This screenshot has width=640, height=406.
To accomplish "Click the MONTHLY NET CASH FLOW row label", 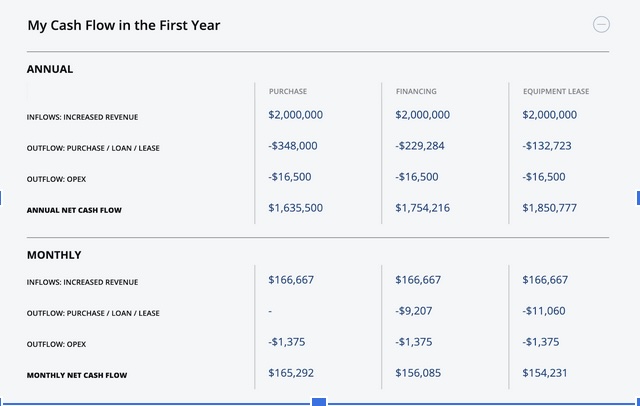I will (x=80, y=376).
